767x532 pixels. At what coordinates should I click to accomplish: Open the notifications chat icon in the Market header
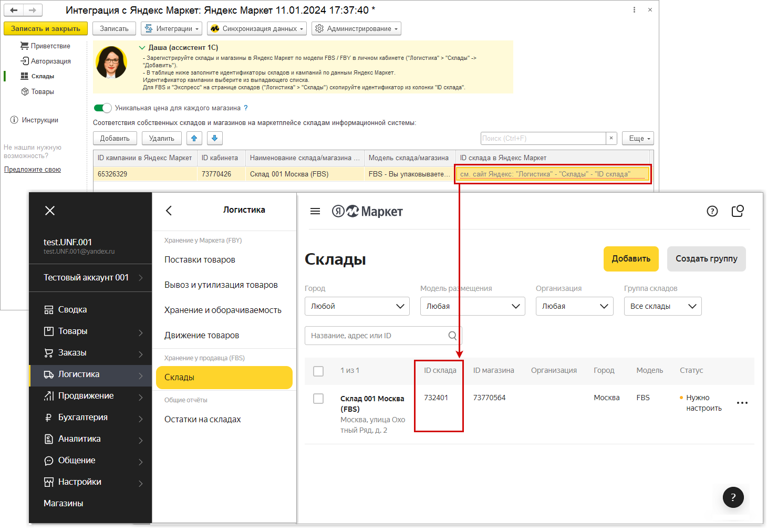click(738, 211)
